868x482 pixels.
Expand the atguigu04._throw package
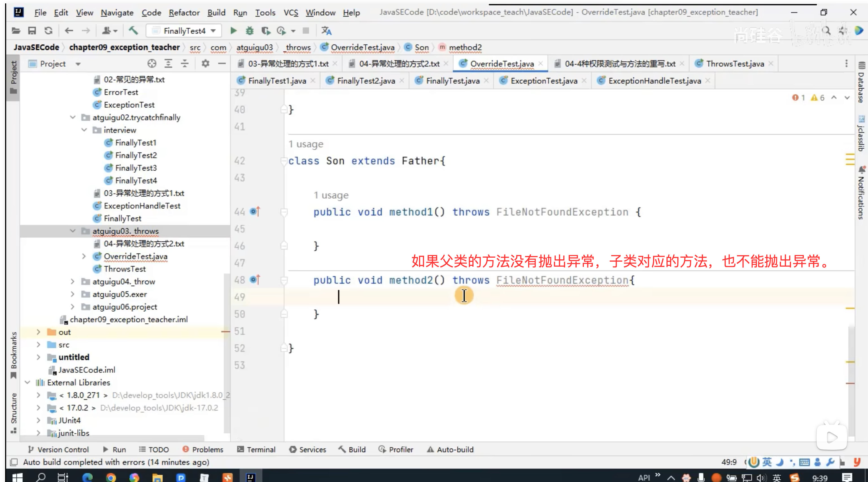click(73, 281)
